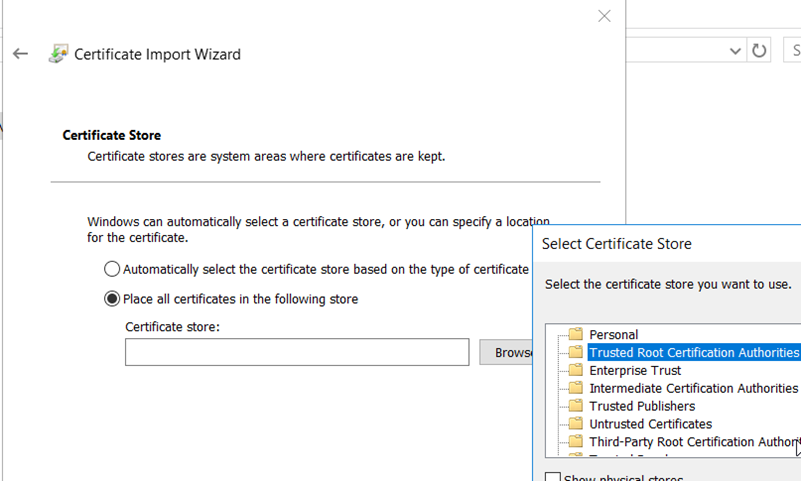Click the Browse button
Screen dimensions: 801x481
pos(508,352)
